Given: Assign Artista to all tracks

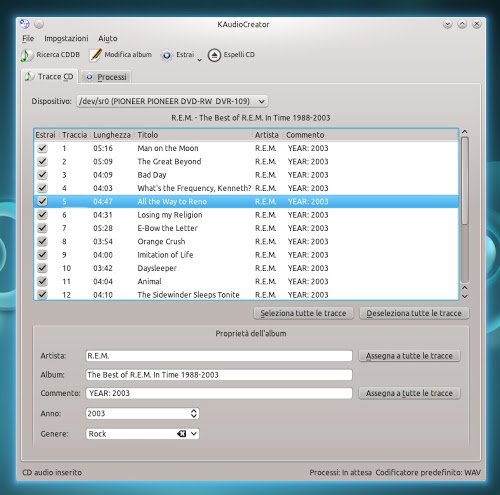Looking at the screenshot, I should tap(409, 356).
